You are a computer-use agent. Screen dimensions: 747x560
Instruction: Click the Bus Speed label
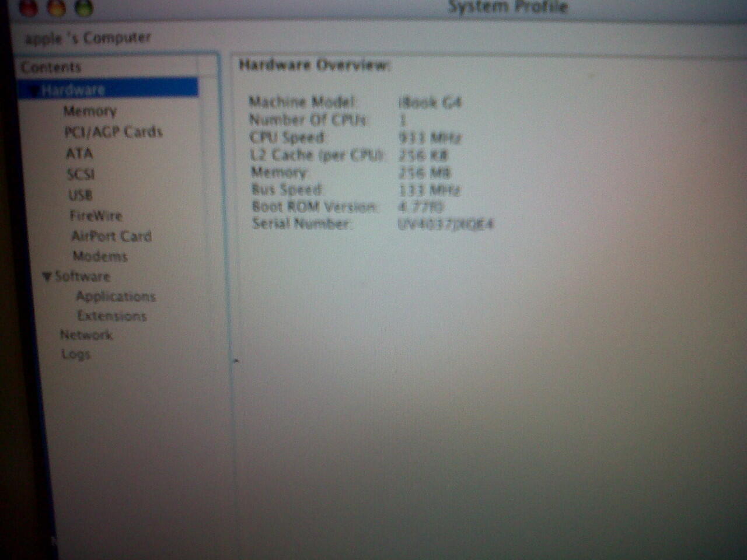pyautogui.click(x=287, y=190)
